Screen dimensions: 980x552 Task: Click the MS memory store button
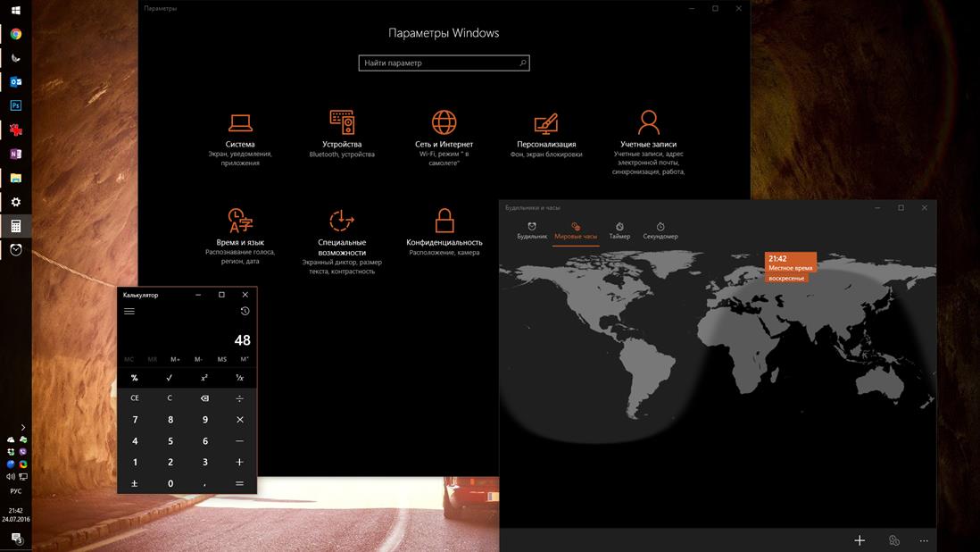(x=222, y=359)
